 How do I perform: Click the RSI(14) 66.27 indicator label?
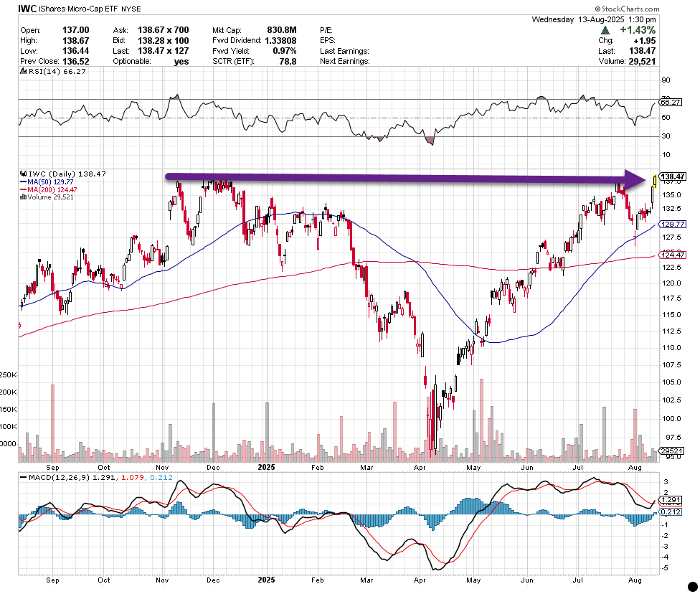(57, 72)
